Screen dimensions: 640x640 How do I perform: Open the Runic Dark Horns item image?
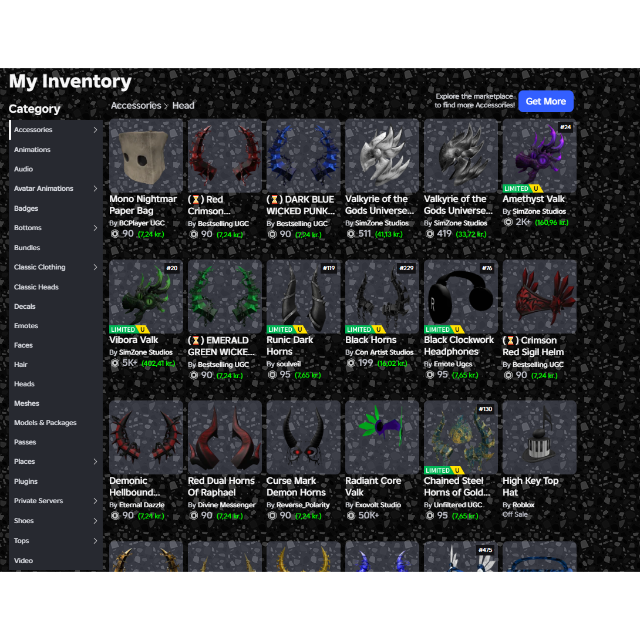(x=303, y=297)
